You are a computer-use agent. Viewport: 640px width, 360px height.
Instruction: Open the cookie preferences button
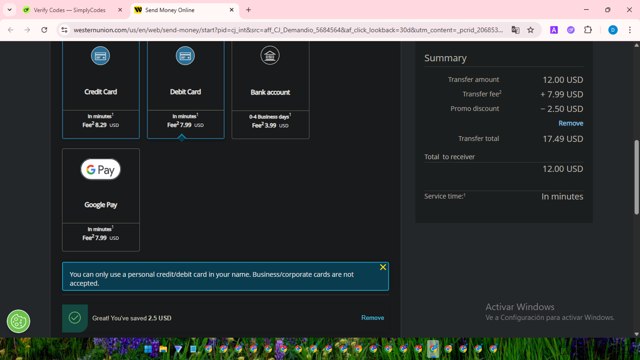pyautogui.click(x=18, y=321)
